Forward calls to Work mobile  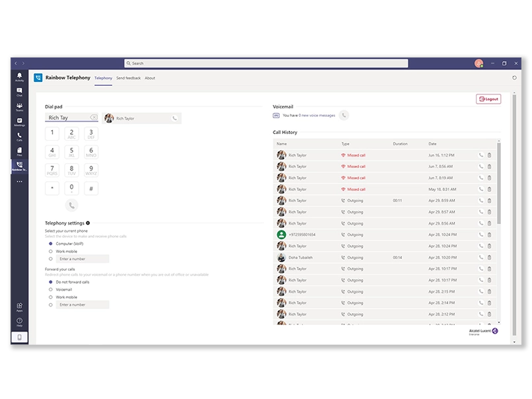(x=51, y=297)
